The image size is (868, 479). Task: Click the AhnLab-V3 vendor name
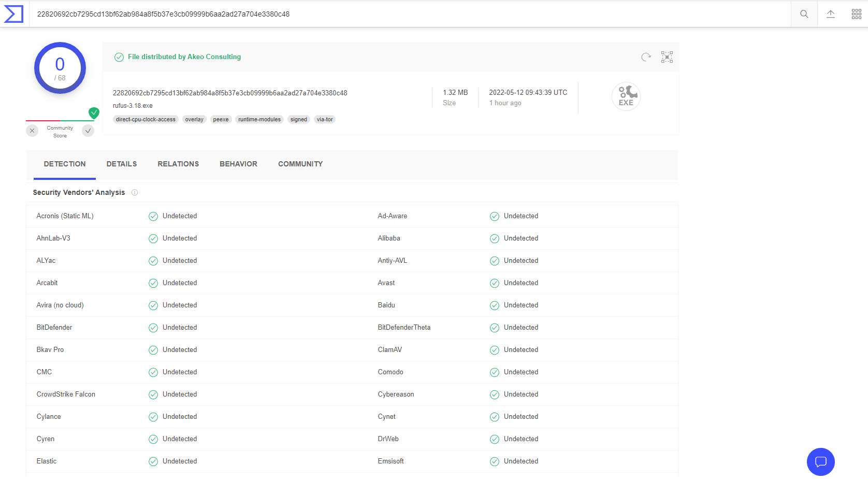click(x=53, y=238)
